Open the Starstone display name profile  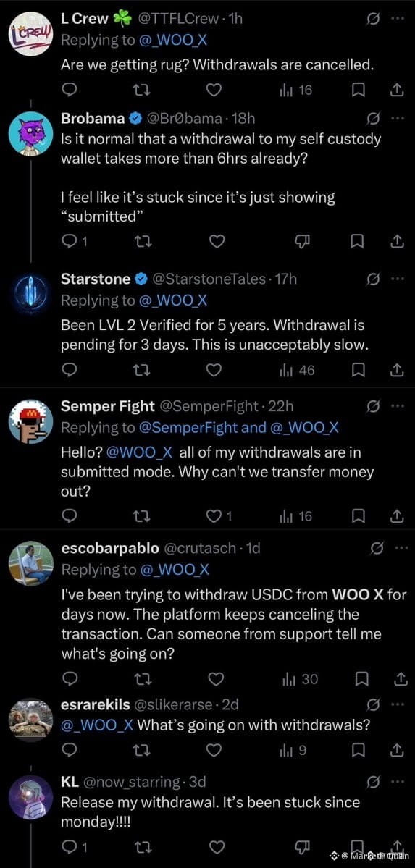[96, 279]
